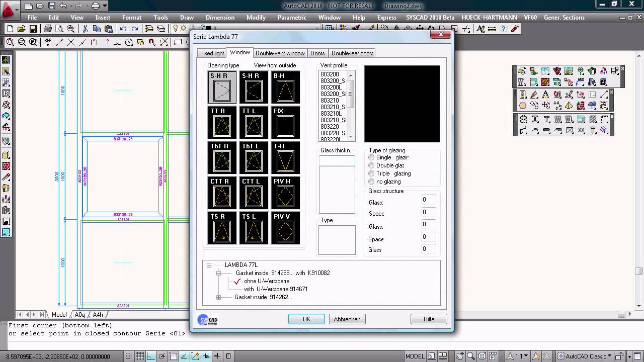
Task: Open the HUECK-HARTMANN menu
Action: (x=489, y=18)
